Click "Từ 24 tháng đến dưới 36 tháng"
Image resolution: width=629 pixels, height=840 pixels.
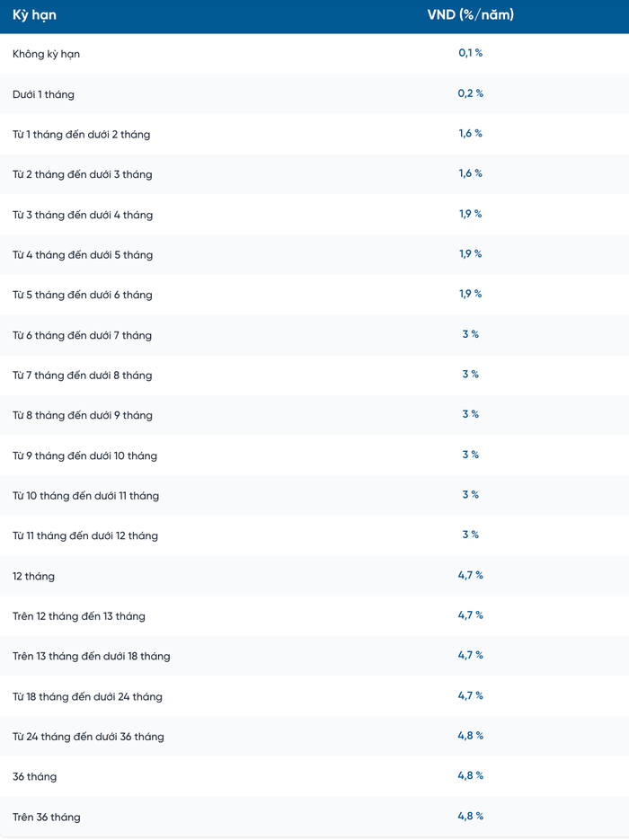point(88,737)
